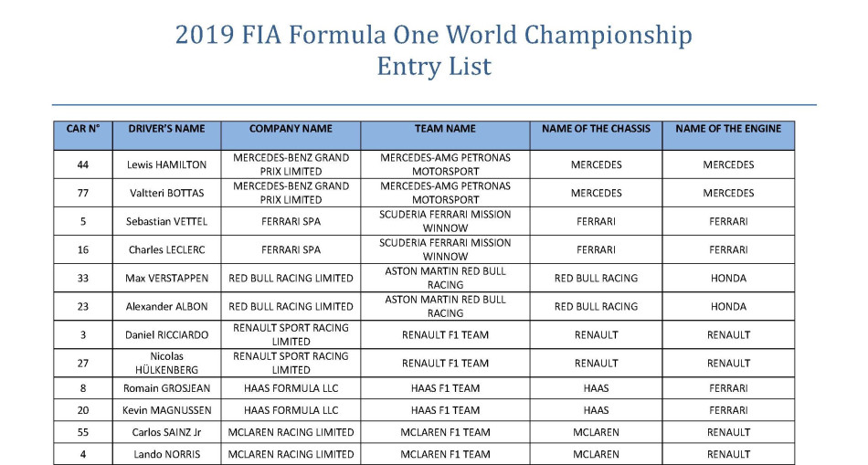This screenshot has height=465, width=868.
Task: Click the Max VERSTAPPEN driver cell
Action: click(166, 278)
